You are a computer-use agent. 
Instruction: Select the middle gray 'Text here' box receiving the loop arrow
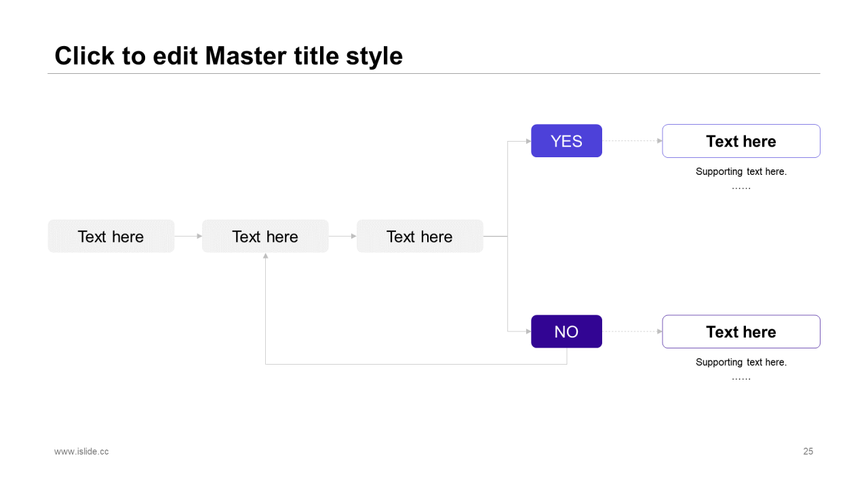265,236
